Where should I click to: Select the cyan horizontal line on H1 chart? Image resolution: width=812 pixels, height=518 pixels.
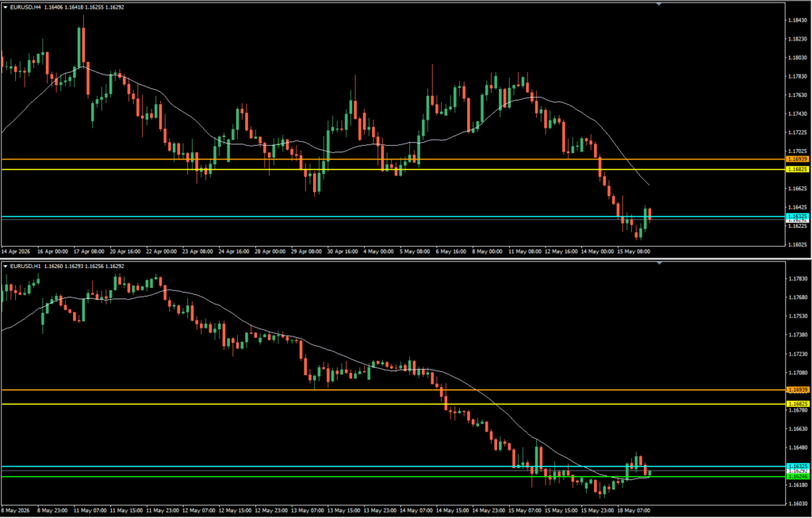pos(393,466)
